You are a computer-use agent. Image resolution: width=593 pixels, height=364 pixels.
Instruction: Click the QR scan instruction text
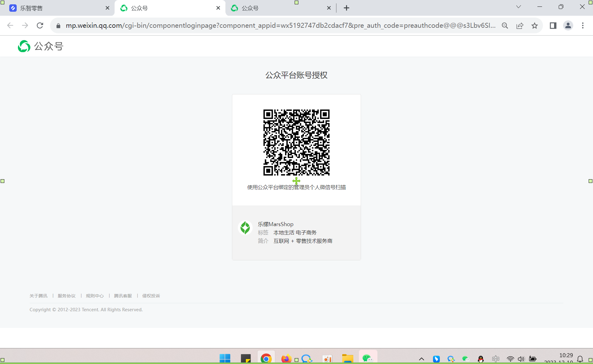point(296,187)
